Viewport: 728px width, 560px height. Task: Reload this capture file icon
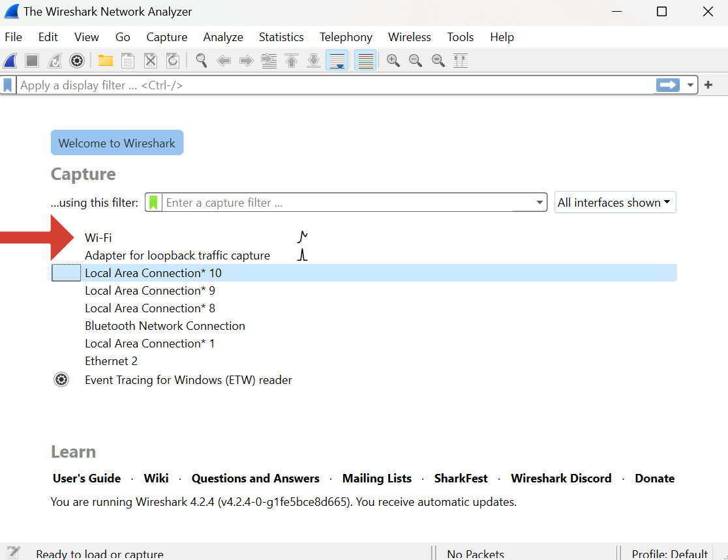tap(173, 61)
